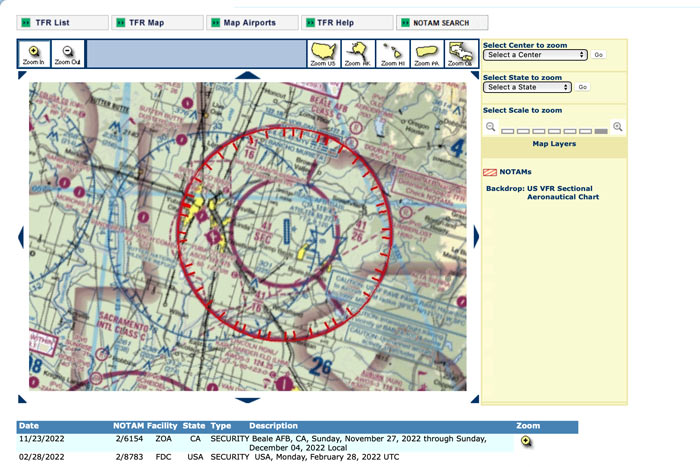Pan map southwest using bottom-left corner arrow
Viewport: 700px width, 467px height.
click(x=21, y=399)
